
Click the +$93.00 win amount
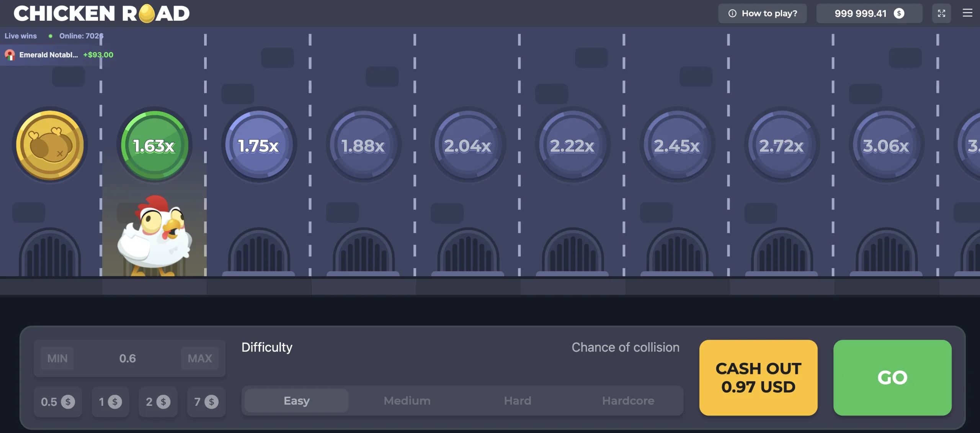pyautogui.click(x=98, y=55)
